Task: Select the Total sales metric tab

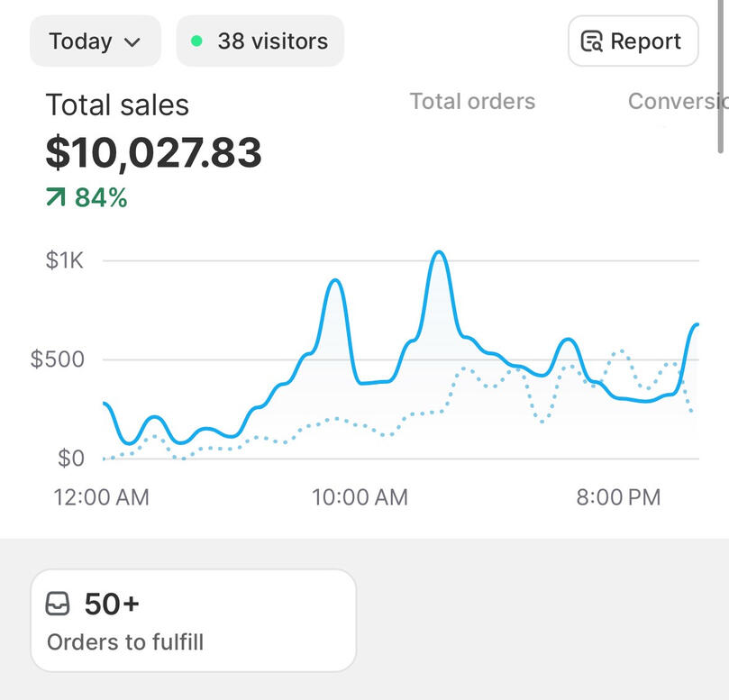Action: [117, 105]
